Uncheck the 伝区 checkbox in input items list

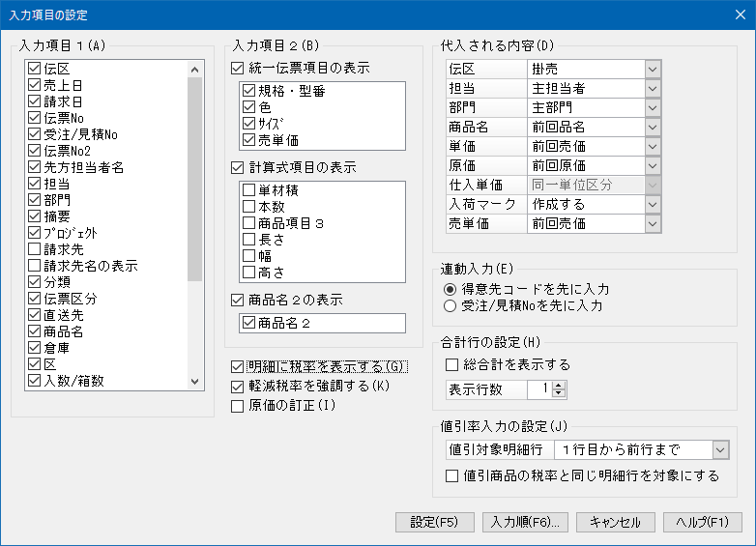(35, 70)
